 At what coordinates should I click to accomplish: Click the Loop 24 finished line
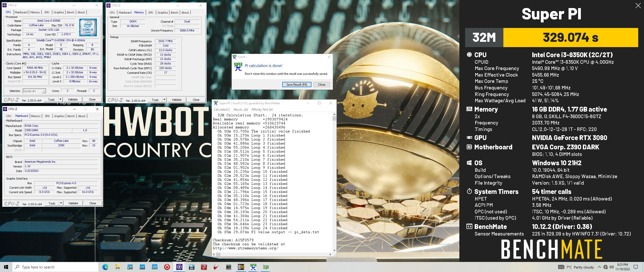pos(252,228)
